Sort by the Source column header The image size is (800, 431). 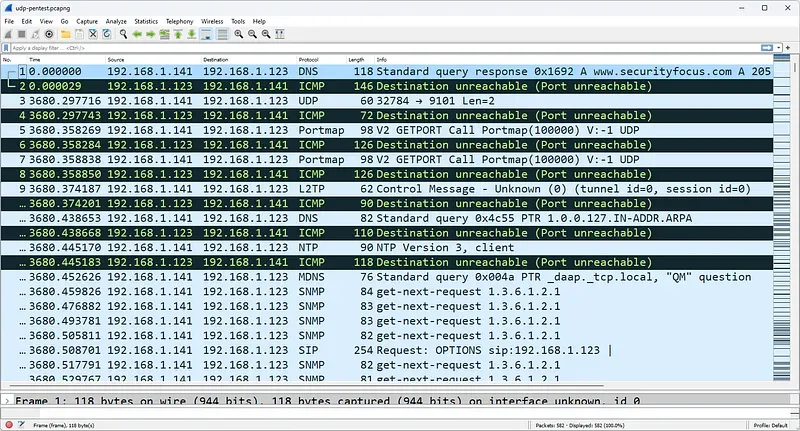click(x=153, y=60)
